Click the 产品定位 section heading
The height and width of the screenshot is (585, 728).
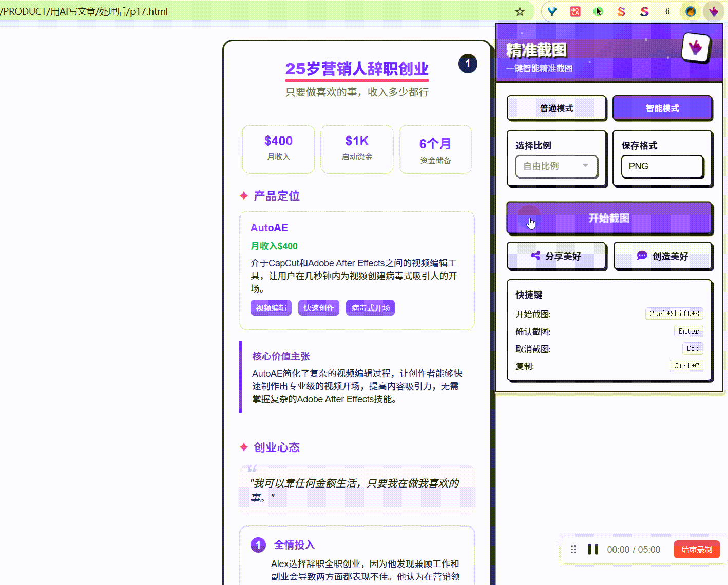(x=277, y=196)
